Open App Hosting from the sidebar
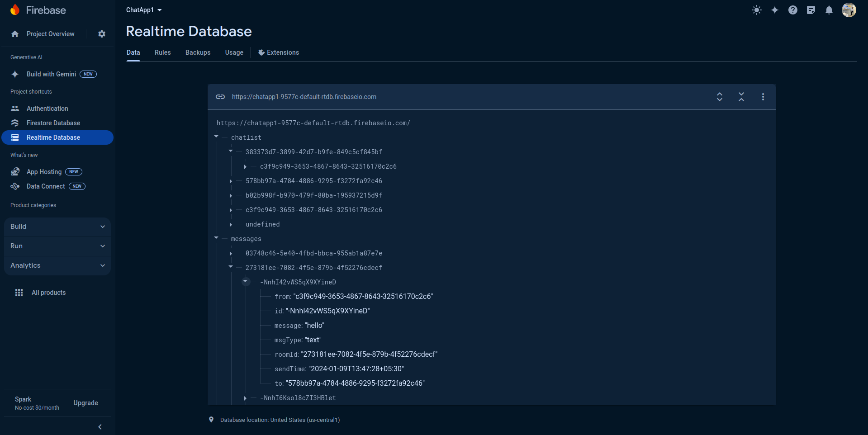The width and height of the screenshot is (868, 435). (x=43, y=171)
